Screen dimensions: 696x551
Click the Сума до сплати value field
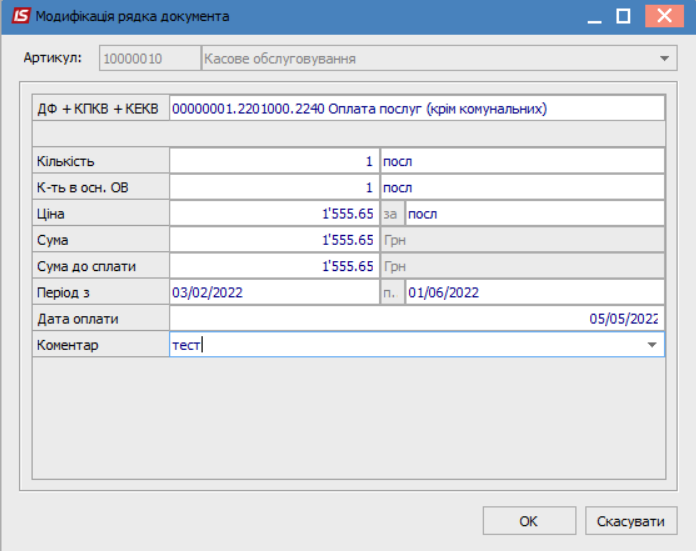(x=274, y=266)
